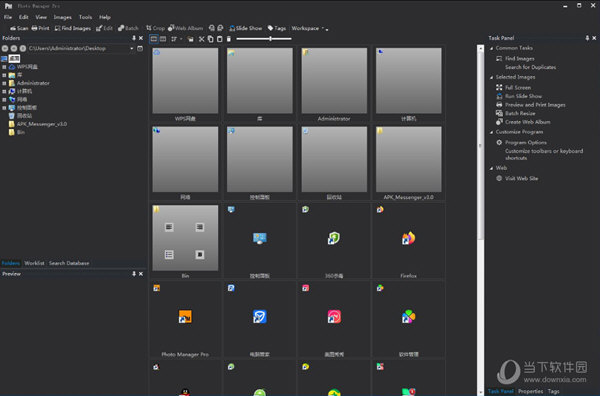Open the Help menu
The height and width of the screenshot is (396, 600).
tap(105, 17)
